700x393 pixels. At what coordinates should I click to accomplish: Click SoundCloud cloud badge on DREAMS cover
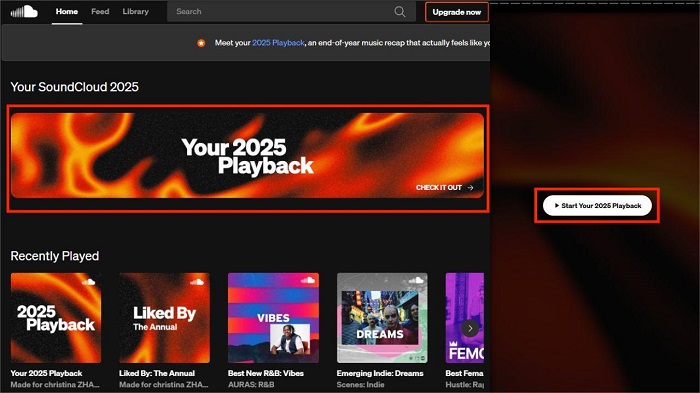(x=416, y=280)
